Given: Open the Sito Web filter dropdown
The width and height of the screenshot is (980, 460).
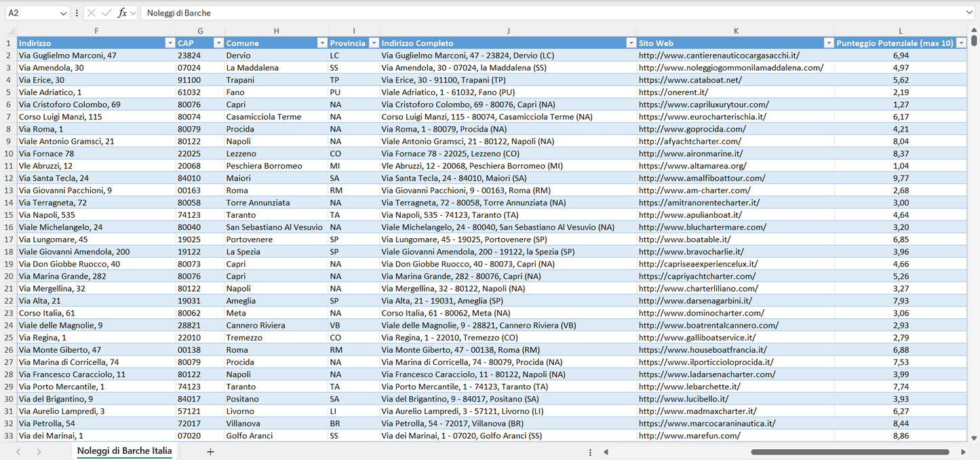Looking at the screenshot, I should [x=828, y=43].
